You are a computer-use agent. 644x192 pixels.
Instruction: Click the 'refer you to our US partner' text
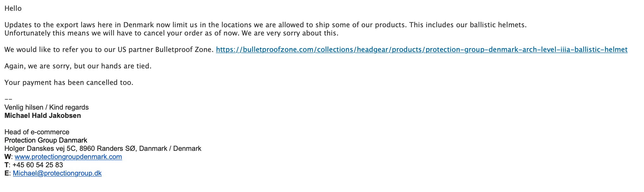[109, 50]
